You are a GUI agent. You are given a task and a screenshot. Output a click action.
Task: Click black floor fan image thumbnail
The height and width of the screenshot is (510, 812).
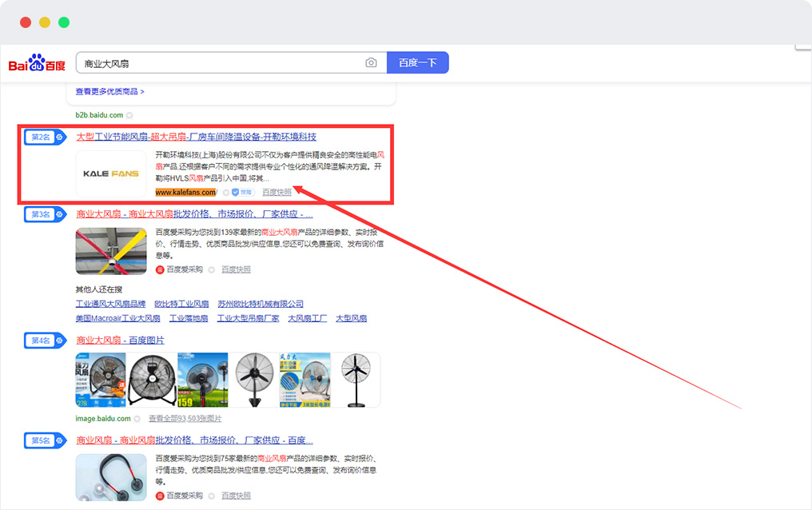pyautogui.click(x=152, y=380)
